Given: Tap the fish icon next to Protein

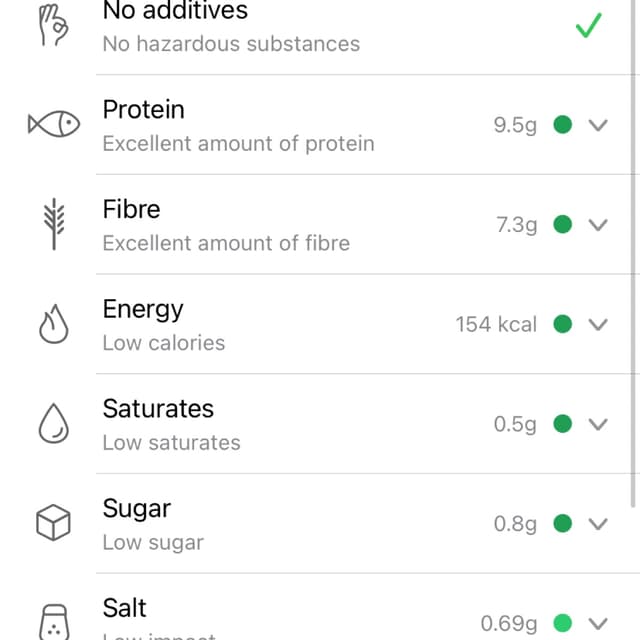Looking at the screenshot, I should tap(53, 124).
